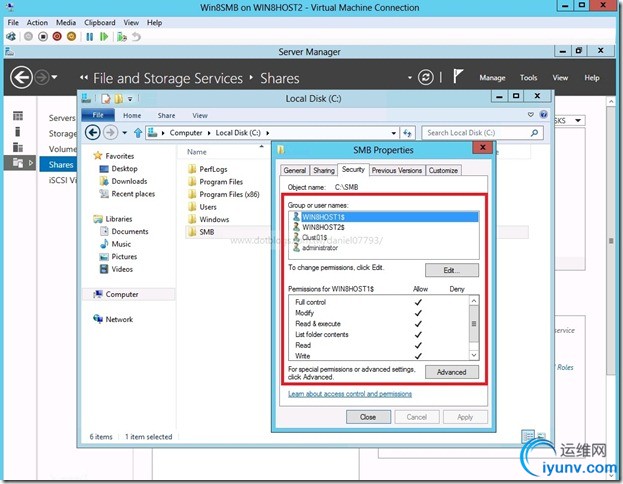Switch to Details view icon in Explorer

coord(528,436)
